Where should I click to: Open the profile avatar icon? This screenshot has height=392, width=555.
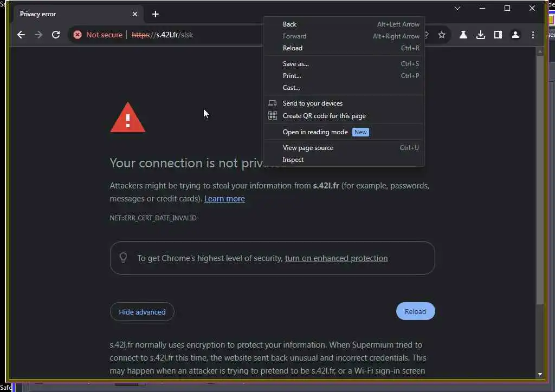(515, 35)
